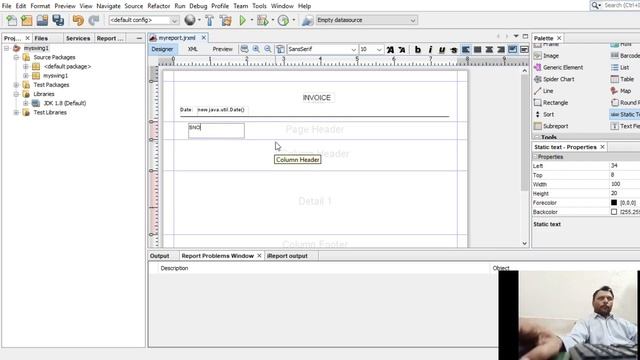Open the Format menu
Image resolution: width=640 pixels, height=360 pixels.
click(x=40, y=6)
